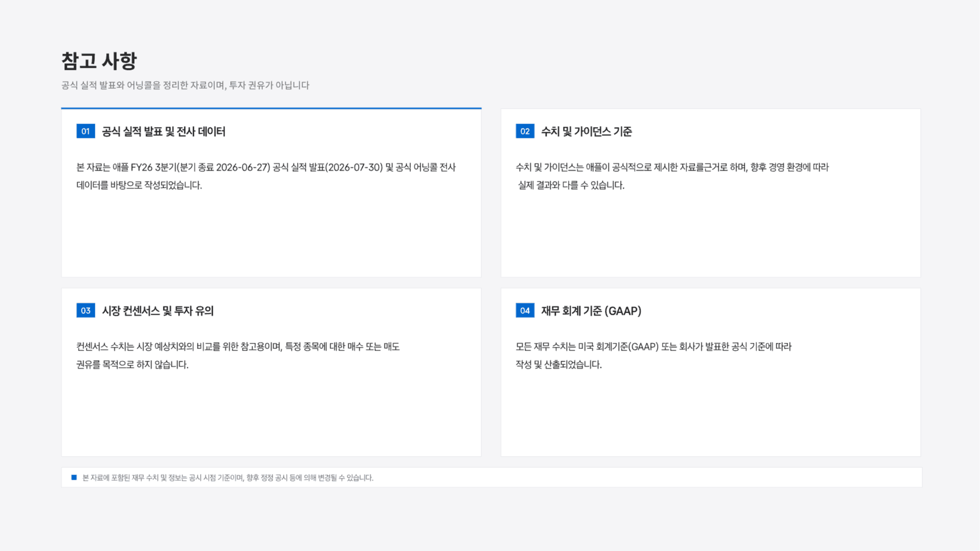Select heading 재무 회계 기준 (GAAP)
The image size is (980, 551).
point(591,311)
